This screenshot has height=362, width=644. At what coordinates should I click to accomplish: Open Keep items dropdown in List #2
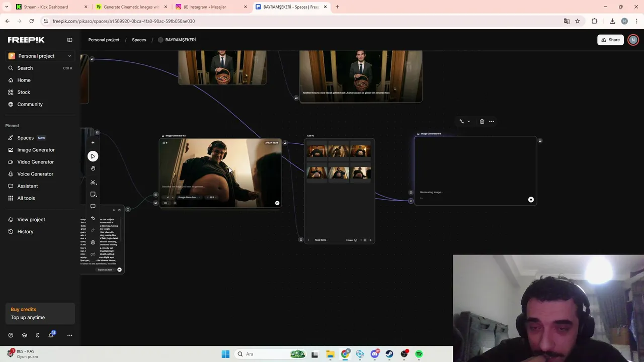click(x=321, y=240)
